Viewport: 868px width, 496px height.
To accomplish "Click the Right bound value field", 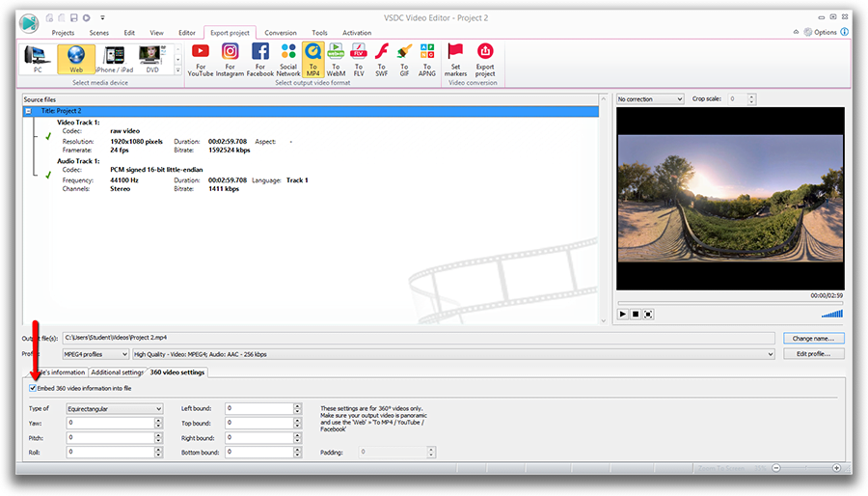I will 259,438.
